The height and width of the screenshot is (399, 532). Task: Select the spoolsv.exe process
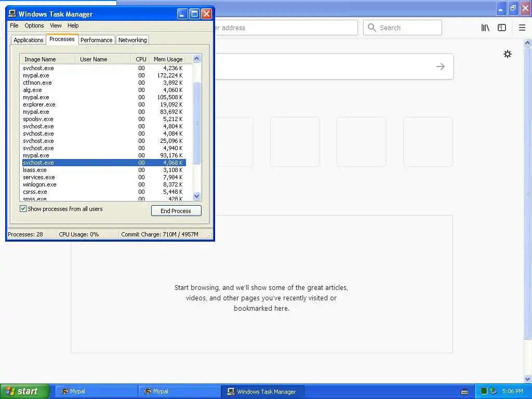(x=104, y=119)
